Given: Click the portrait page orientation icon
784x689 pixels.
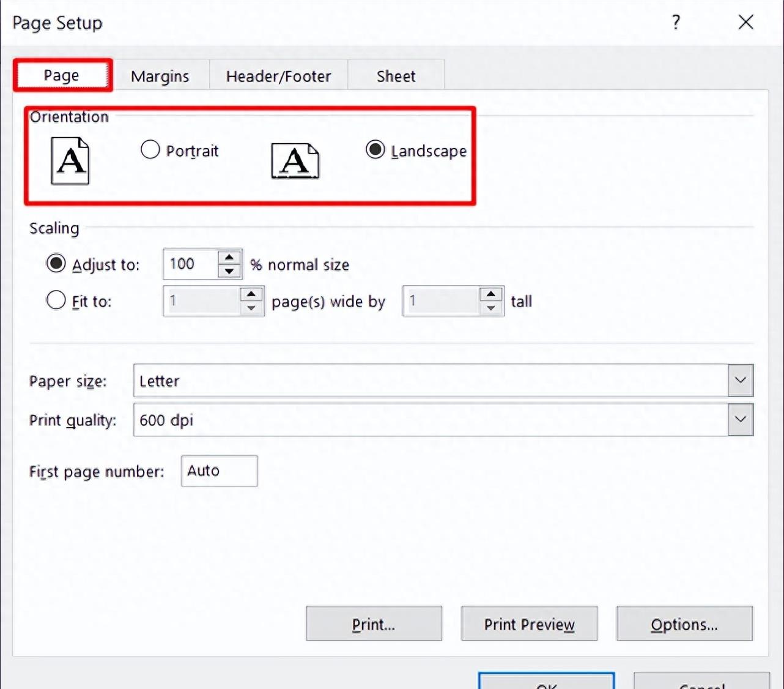Looking at the screenshot, I should pyautogui.click(x=70, y=161).
